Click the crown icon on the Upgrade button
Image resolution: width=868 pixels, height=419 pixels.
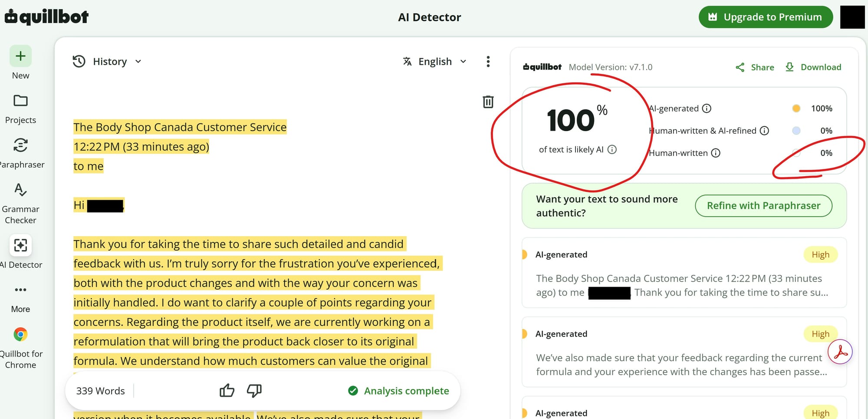pyautogui.click(x=713, y=17)
